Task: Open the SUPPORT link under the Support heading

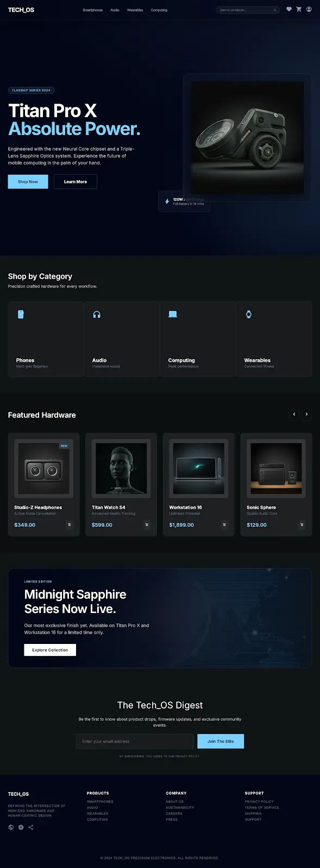Action: point(253,819)
